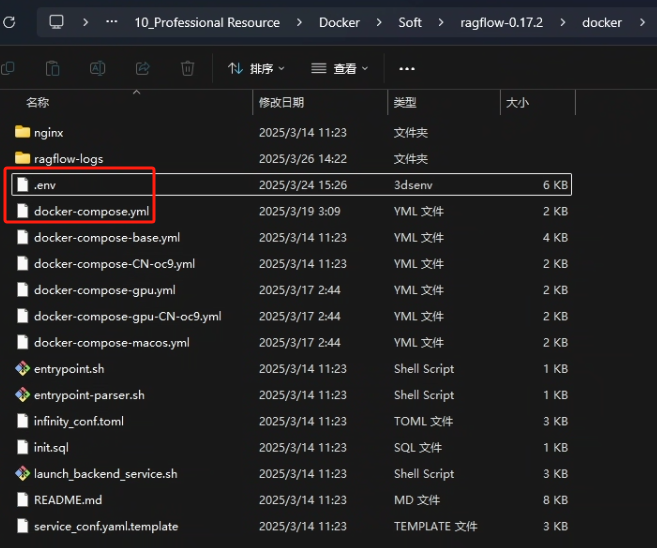Select docker-compose-CN-oc9.yml file icon
Screen dimensions: 657x548
22,264
